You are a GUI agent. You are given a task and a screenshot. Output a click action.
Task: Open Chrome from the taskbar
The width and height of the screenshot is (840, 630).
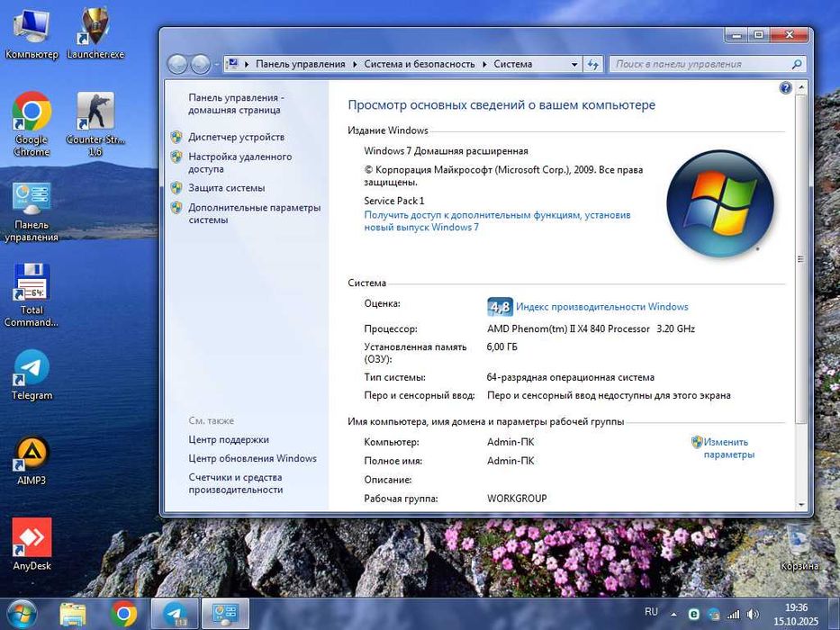[x=123, y=614]
